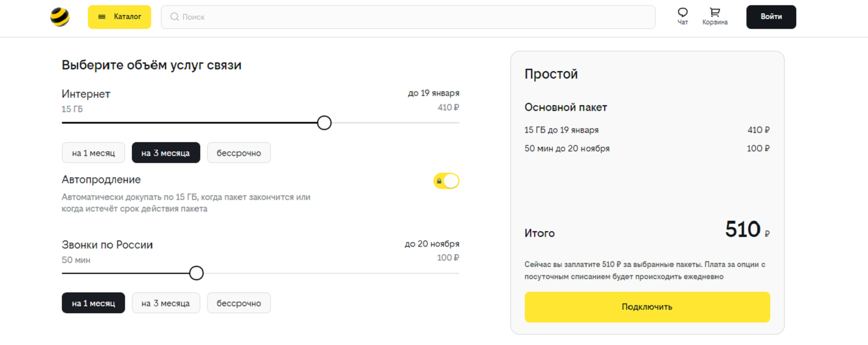This screenshot has height=345, width=868.
Task: Select internet period на 1 месяц
Action: click(93, 153)
